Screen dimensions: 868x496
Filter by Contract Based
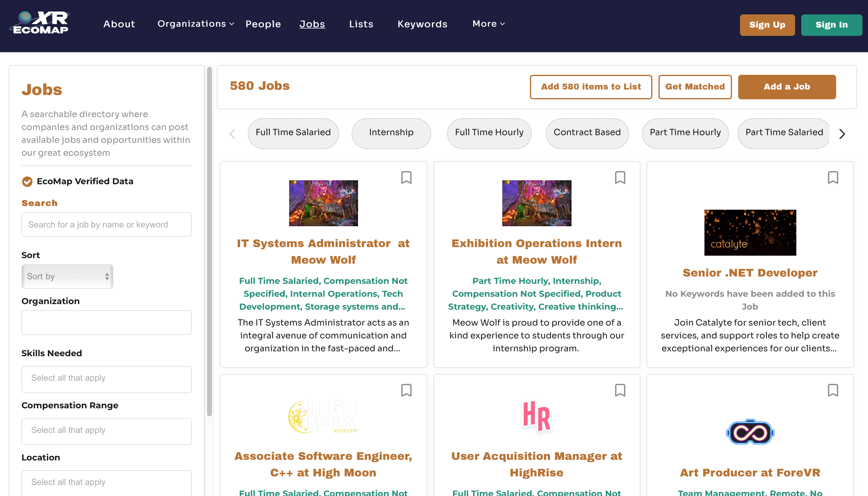coord(587,133)
